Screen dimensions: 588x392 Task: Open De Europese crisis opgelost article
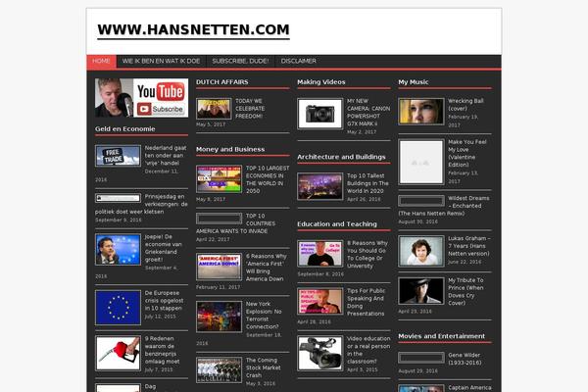tap(164, 301)
